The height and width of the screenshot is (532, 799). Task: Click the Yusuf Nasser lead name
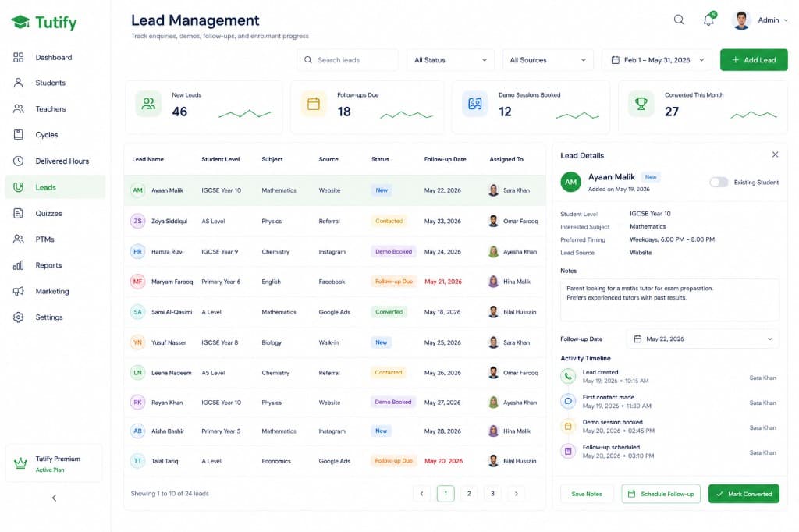pos(169,342)
